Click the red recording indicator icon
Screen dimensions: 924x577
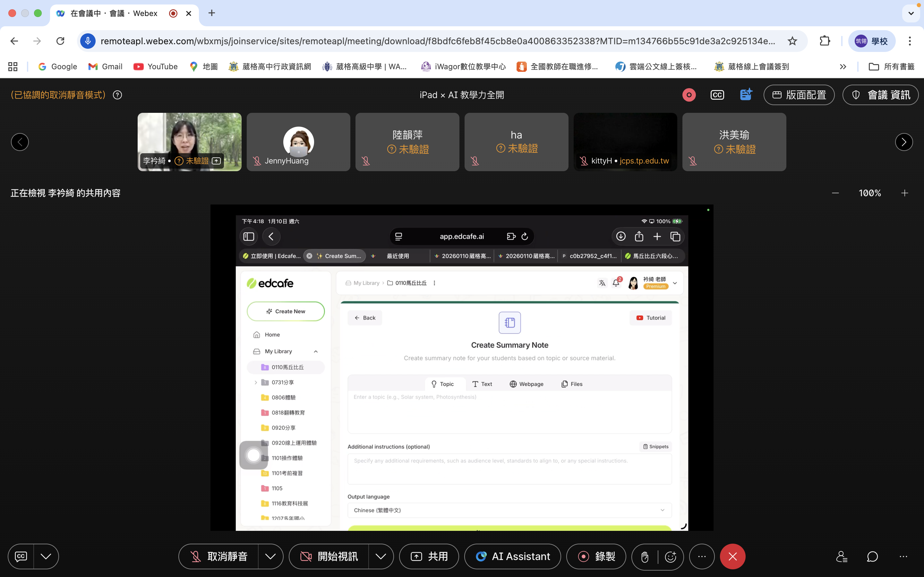pos(689,95)
